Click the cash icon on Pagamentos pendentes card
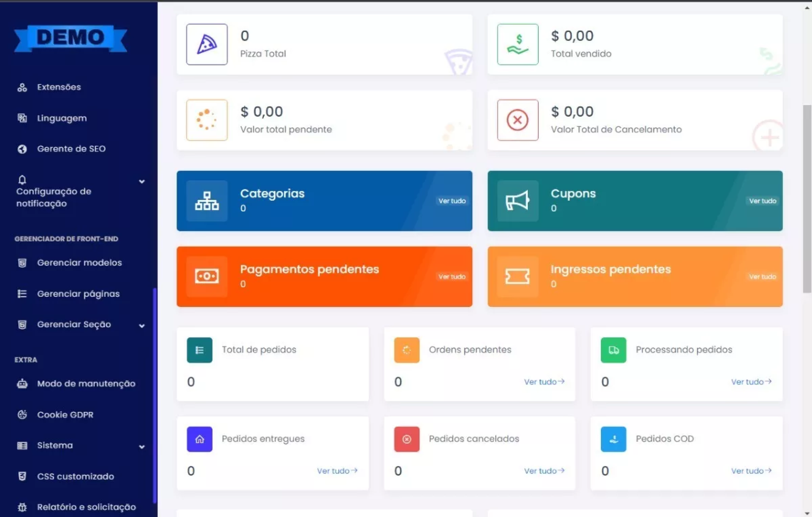Viewport: 812px width, 517px height. pyautogui.click(x=207, y=276)
